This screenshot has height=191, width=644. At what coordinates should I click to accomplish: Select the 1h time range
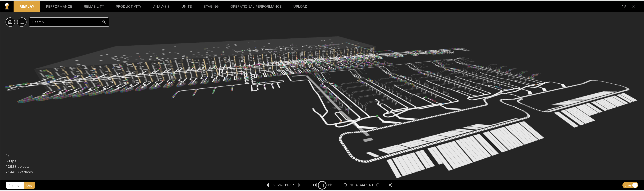coord(10,185)
